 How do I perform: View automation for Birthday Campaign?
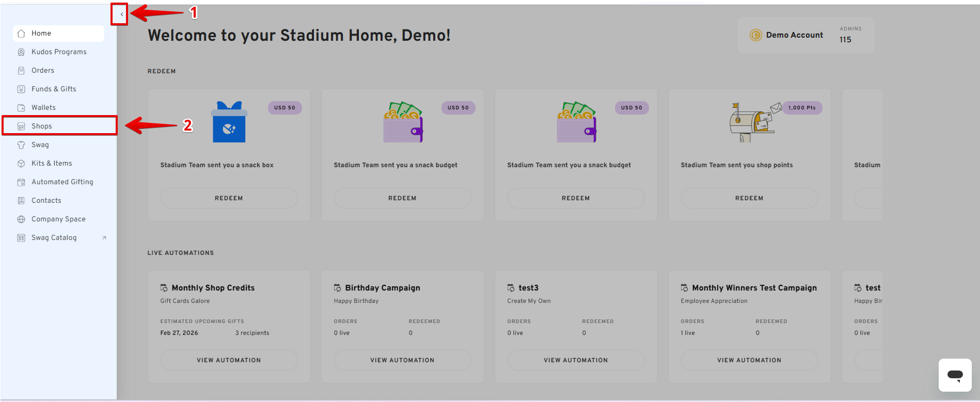coord(402,360)
